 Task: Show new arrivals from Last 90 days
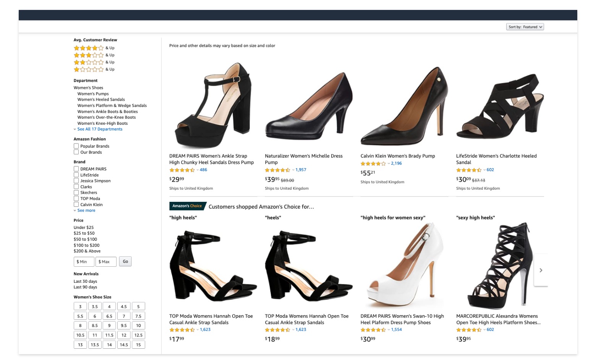click(x=85, y=287)
